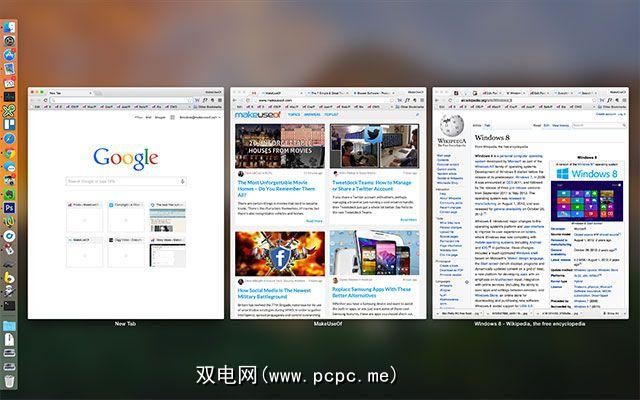Click the Edit link on Wikipedia page

[546, 126]
